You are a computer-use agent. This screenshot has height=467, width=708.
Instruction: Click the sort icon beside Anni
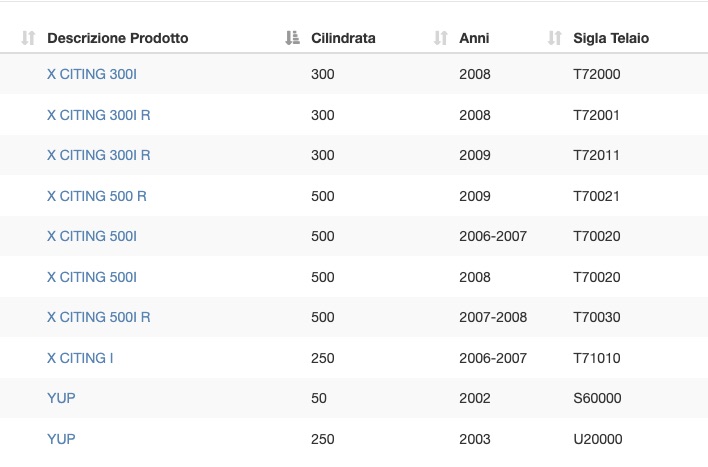[441, 38]
